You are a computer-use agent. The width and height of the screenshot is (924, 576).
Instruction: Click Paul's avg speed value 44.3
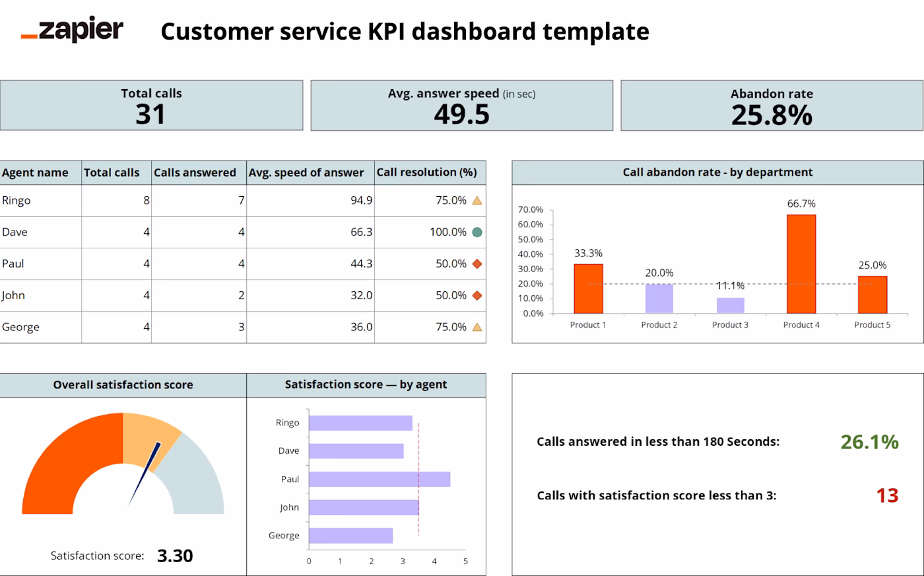click(361, 264)
